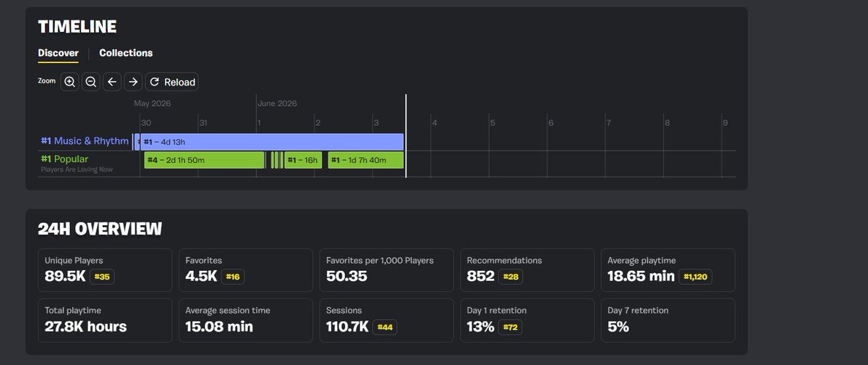Click the 50.35 favorites per 1,000 value
The height and width of the screenshot is (365, 868).
(x=346, y=276)
